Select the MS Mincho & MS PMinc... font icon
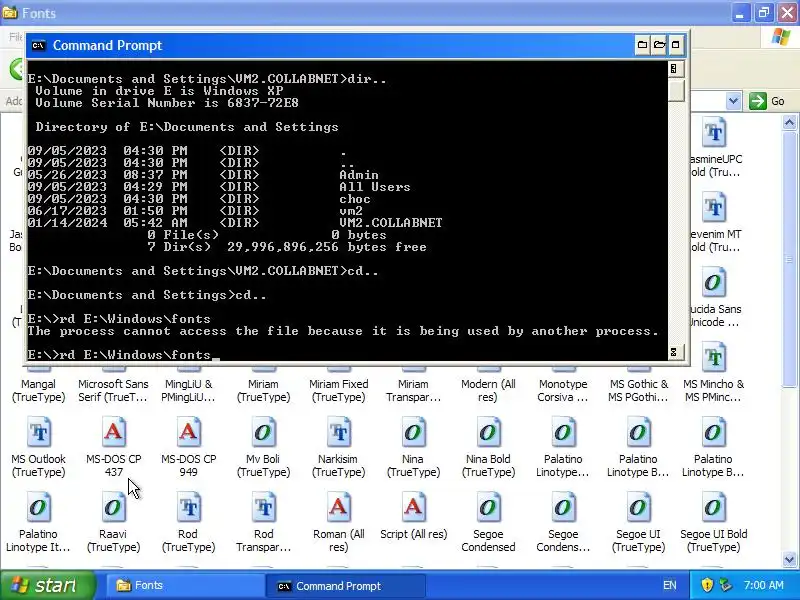This screenshot has width=800, height=600. [713, 358]
